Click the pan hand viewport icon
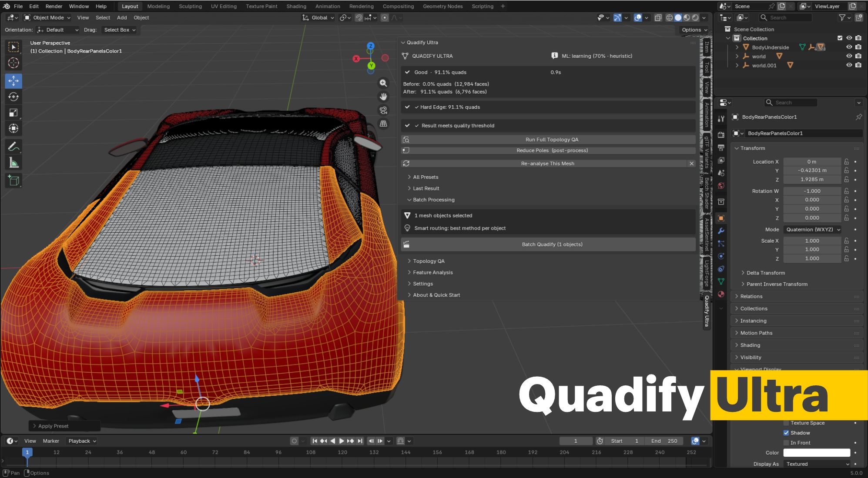The width and height of the screenshot is (868, 478). [383, 97]
